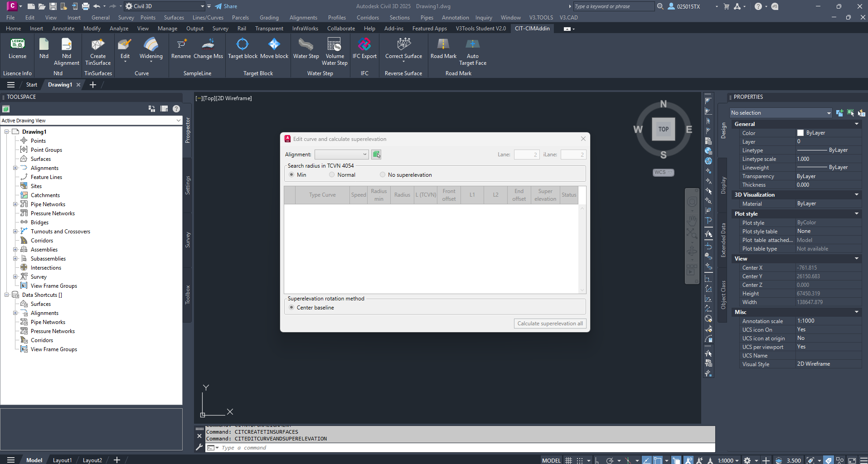868x464 pixels.
Task: Open the Widening curve tool
Action: click(151, 45)
